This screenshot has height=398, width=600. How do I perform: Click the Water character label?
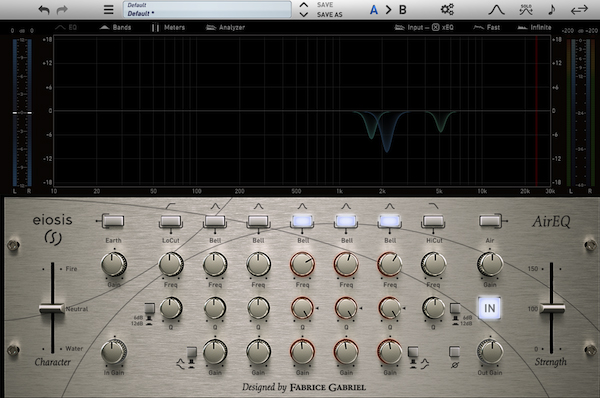pyautogui.click(x=74, y=349)
